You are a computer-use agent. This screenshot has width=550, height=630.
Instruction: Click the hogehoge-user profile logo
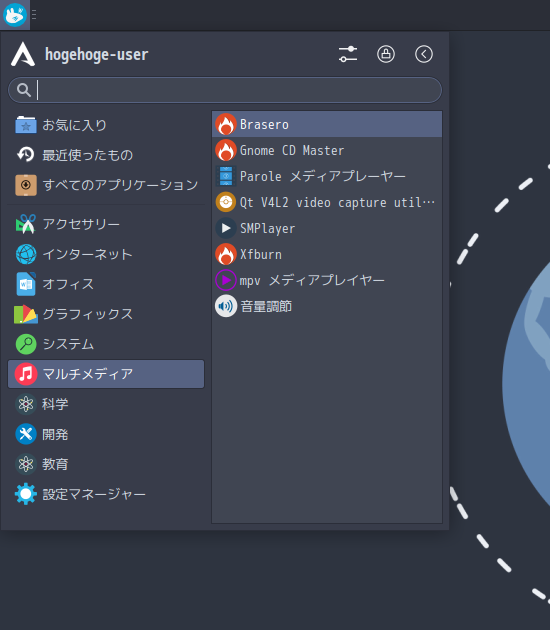[x=23, y=54]
